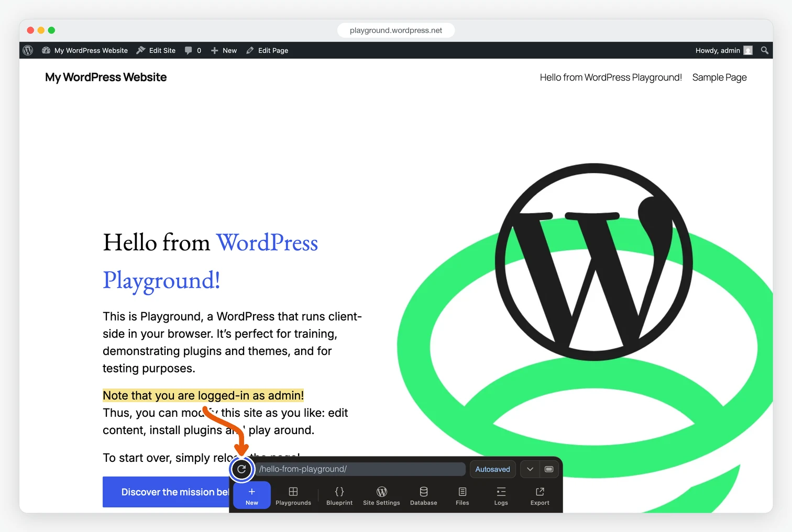This screenshot has width=792, height=532.
Task: Click the heading 'Hello from WordPress Playground!'
Action: click(x=211, y=261)
